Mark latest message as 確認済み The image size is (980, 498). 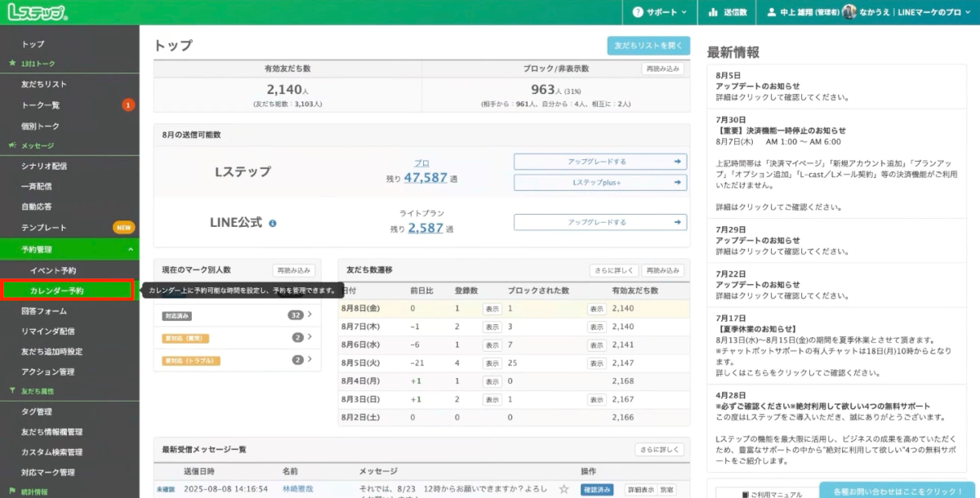point(596,489)
